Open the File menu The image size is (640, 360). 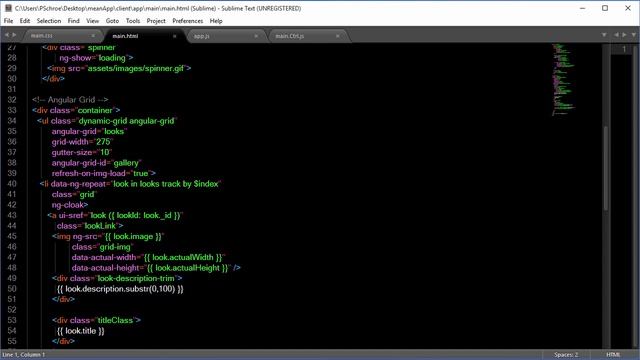9,21
